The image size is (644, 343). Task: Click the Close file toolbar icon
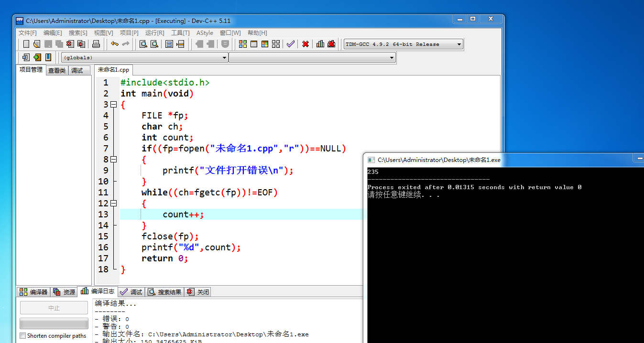(x=70, y=44)
